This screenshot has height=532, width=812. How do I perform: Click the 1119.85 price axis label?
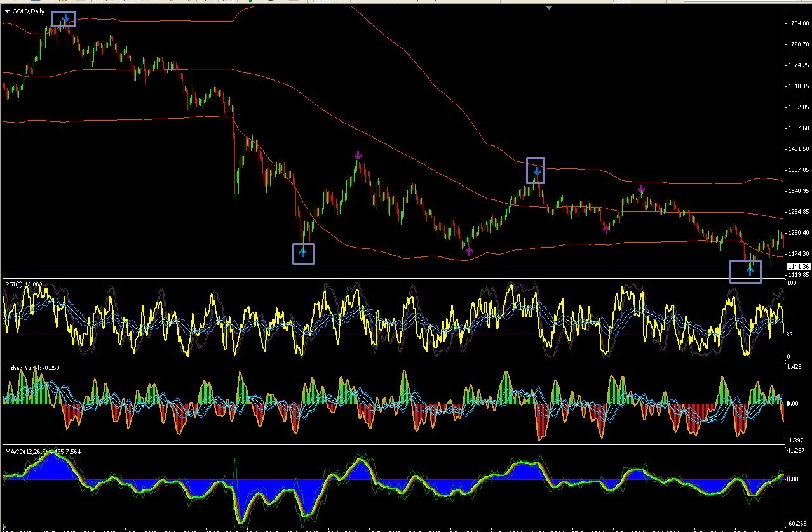[x=797, y=275]
